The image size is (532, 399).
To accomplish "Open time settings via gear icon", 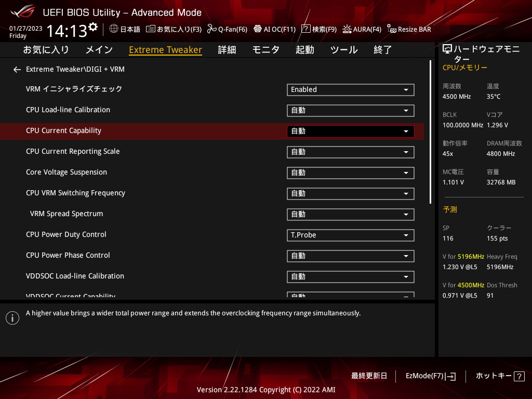I will click(x=93, y=26).
